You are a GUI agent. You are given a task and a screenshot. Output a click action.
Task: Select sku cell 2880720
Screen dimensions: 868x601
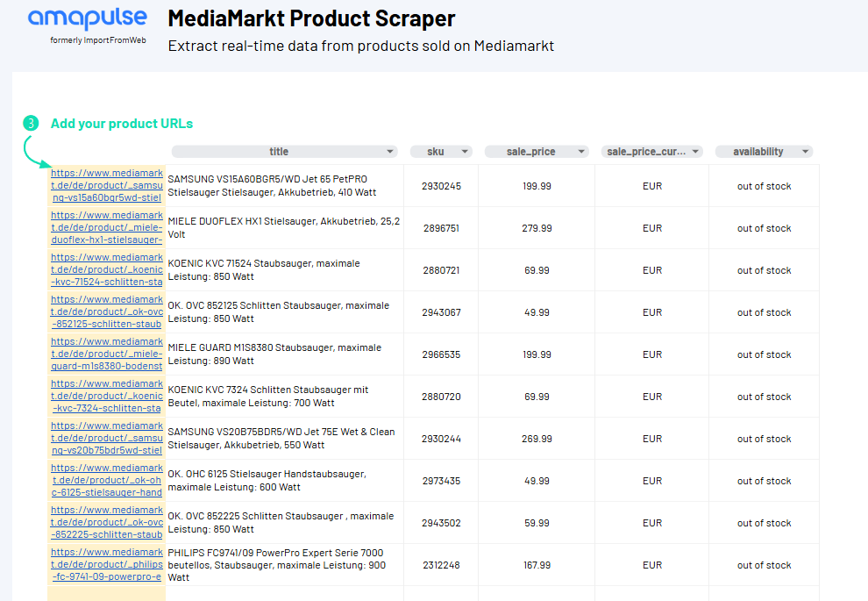tap(441, 397)
